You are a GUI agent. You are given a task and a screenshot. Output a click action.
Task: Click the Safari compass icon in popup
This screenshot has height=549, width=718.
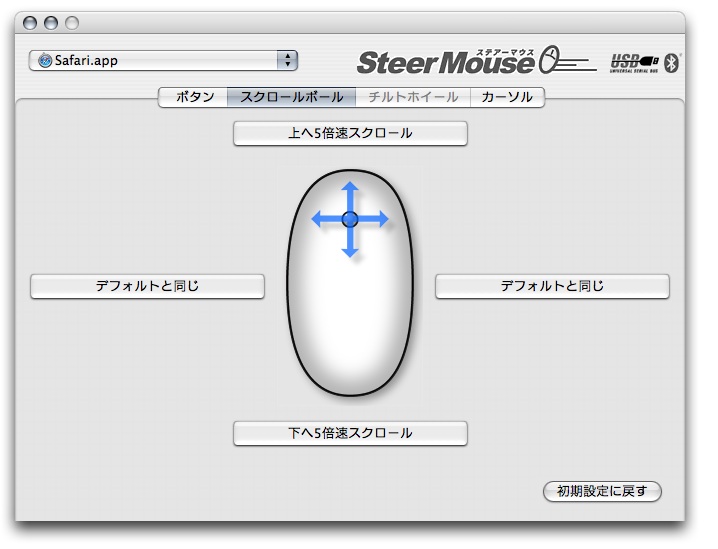[45, 61]
